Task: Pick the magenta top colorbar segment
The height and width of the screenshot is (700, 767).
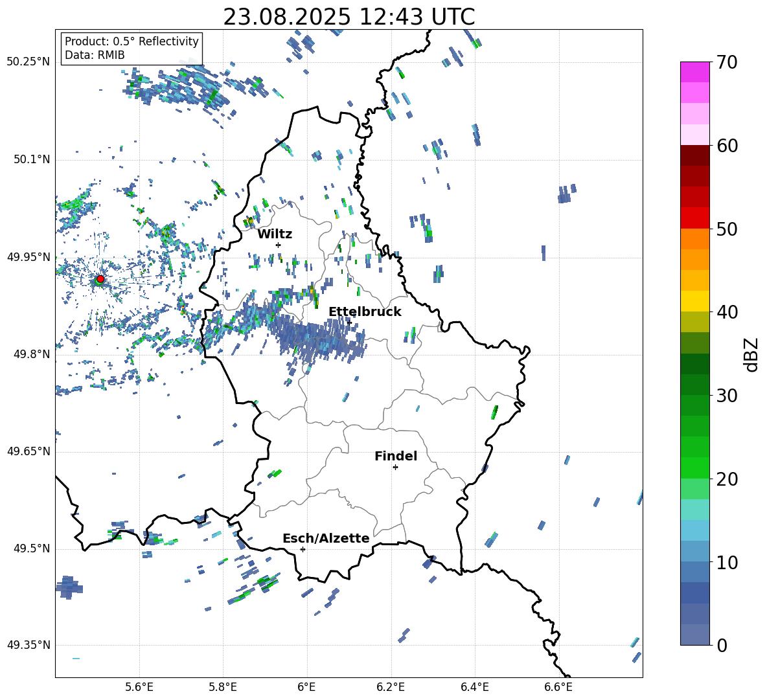Action: click(x=694, y=72)
